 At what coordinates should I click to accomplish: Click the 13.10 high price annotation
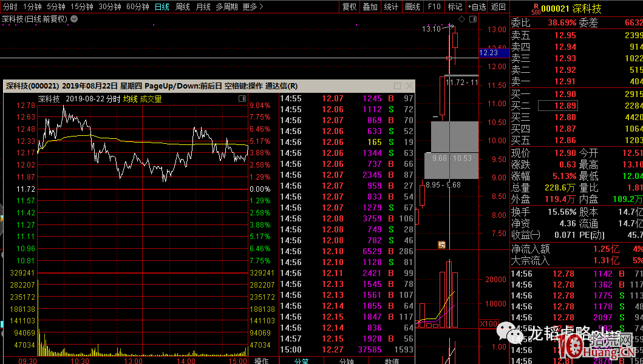432,29
